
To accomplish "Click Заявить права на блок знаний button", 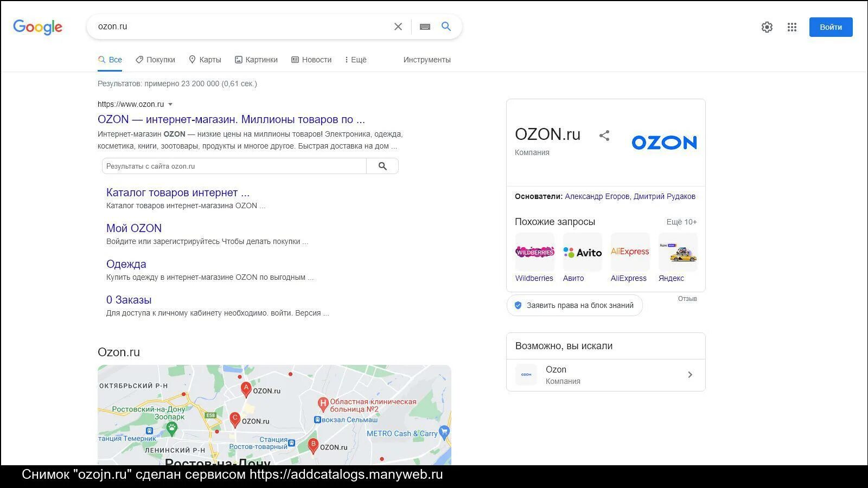I will coord(575,305).
